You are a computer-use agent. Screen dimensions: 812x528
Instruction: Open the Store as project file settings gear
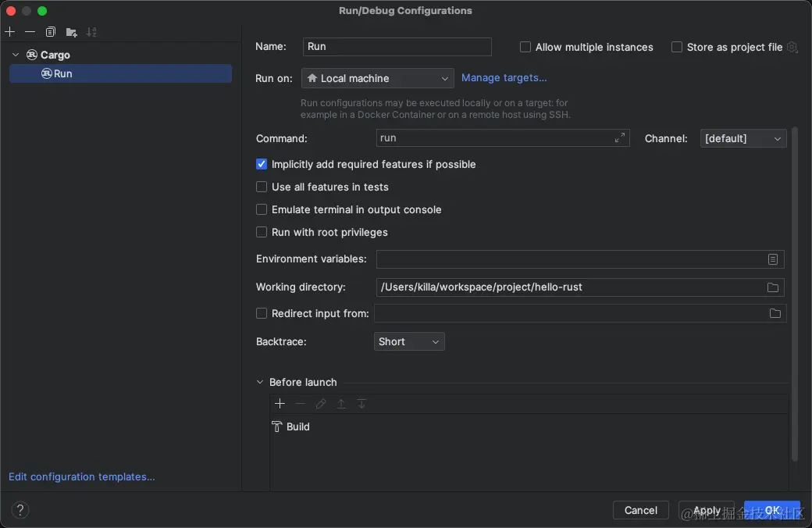792,47
